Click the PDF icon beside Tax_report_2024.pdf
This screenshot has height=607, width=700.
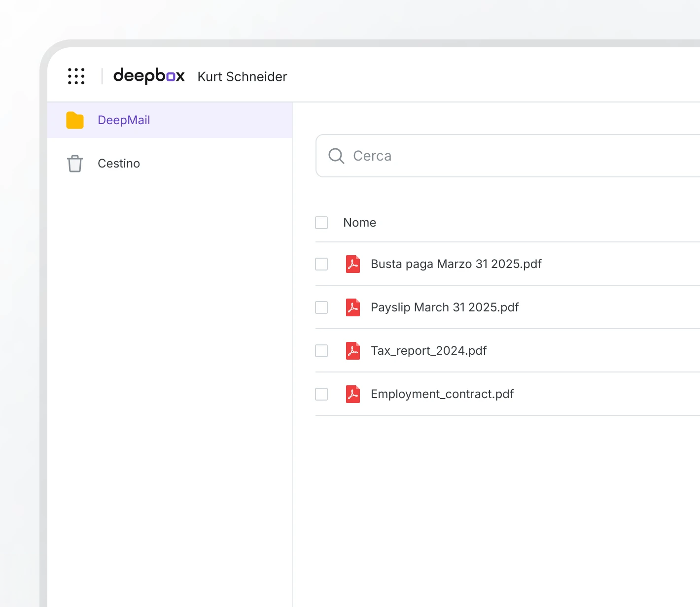tap(353, 351)
